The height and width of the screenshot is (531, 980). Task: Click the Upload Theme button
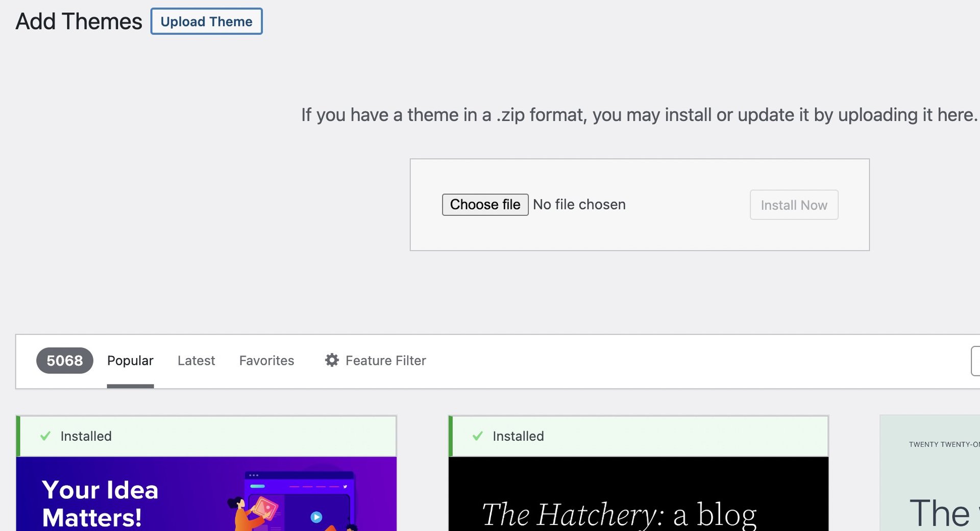point(206,21)
